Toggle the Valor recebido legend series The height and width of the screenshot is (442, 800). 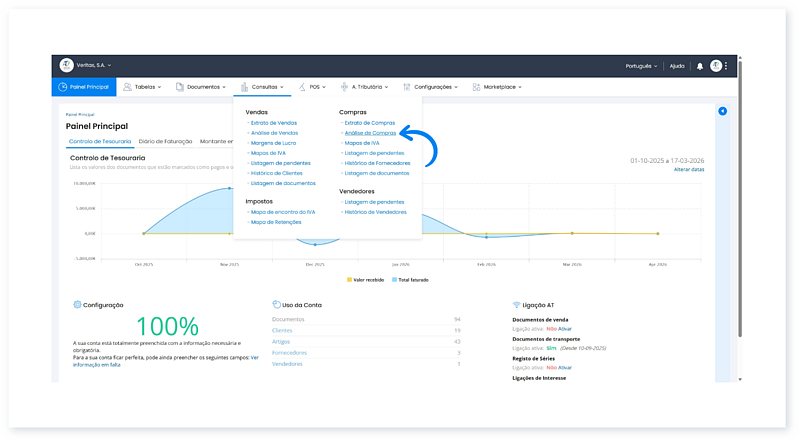coord(368,279)
